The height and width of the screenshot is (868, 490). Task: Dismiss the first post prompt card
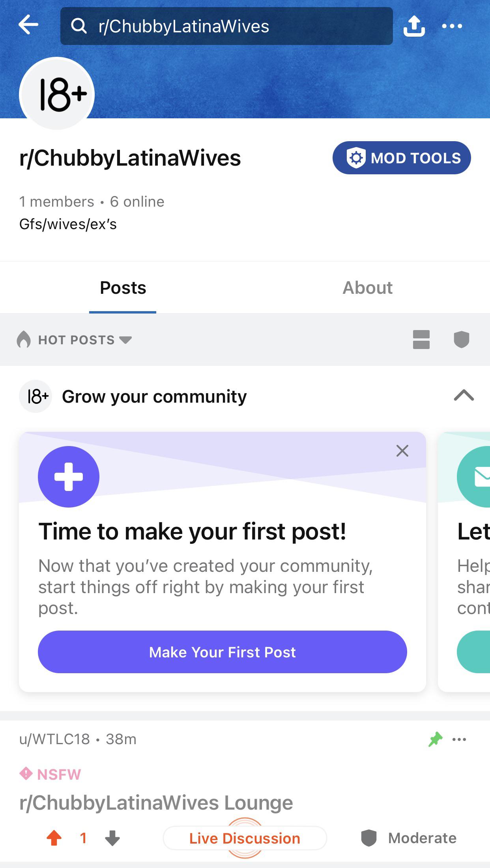point(402,451)
